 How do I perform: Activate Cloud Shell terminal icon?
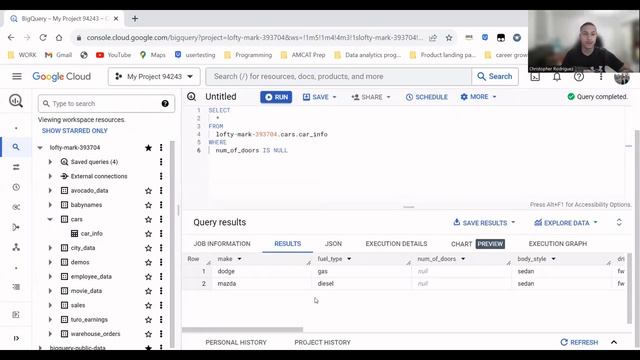point(535,77)
